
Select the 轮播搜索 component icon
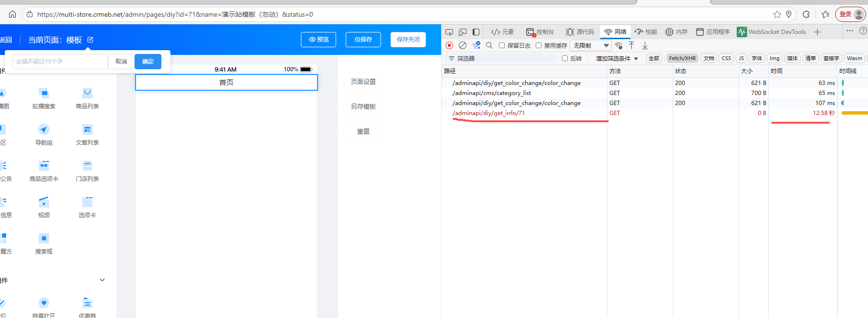pos(44,93)
